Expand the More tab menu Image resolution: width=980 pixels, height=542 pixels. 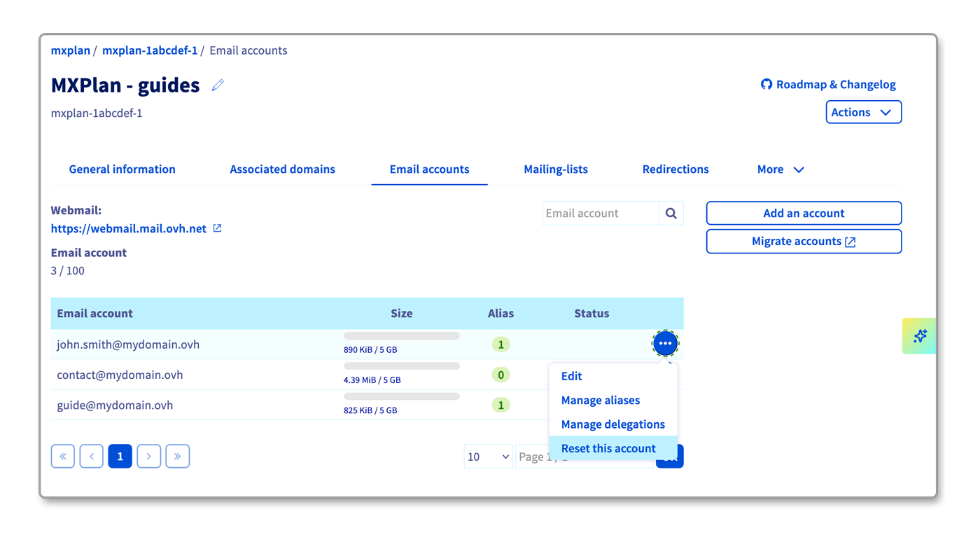pos(780,169)
